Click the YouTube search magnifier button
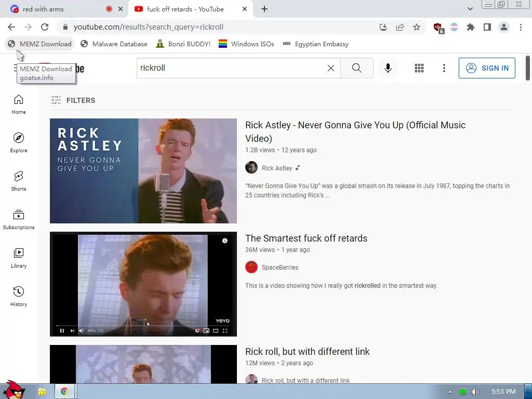532x399 pixels. pos(356,68)
